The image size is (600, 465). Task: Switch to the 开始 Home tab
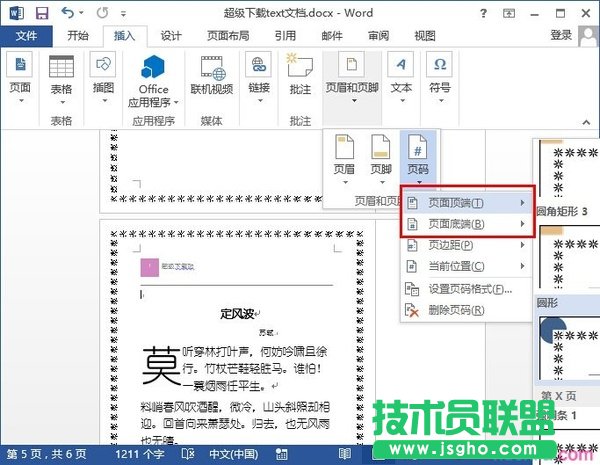78,36
